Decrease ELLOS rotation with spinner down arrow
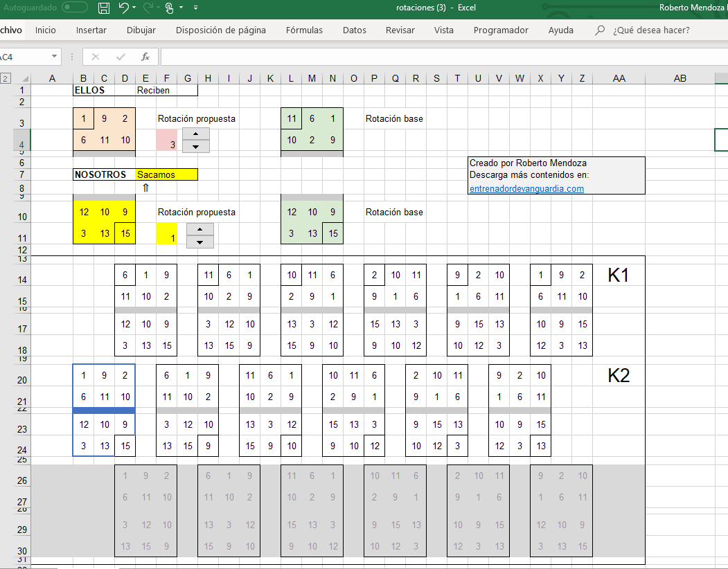 (195, 146)
